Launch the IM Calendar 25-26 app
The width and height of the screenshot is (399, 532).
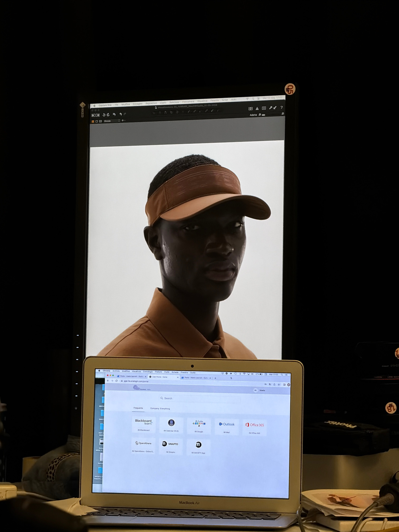(x=171, y=425)
